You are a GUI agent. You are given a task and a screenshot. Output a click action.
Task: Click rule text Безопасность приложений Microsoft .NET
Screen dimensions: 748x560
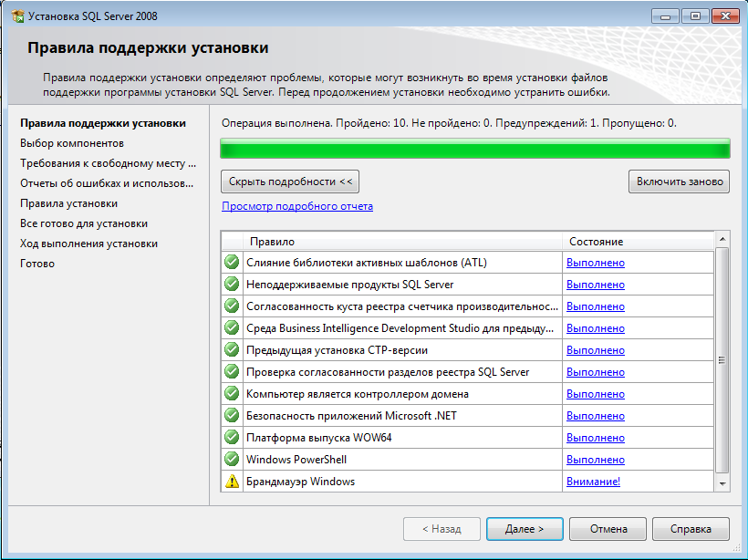tap(351, 416)
